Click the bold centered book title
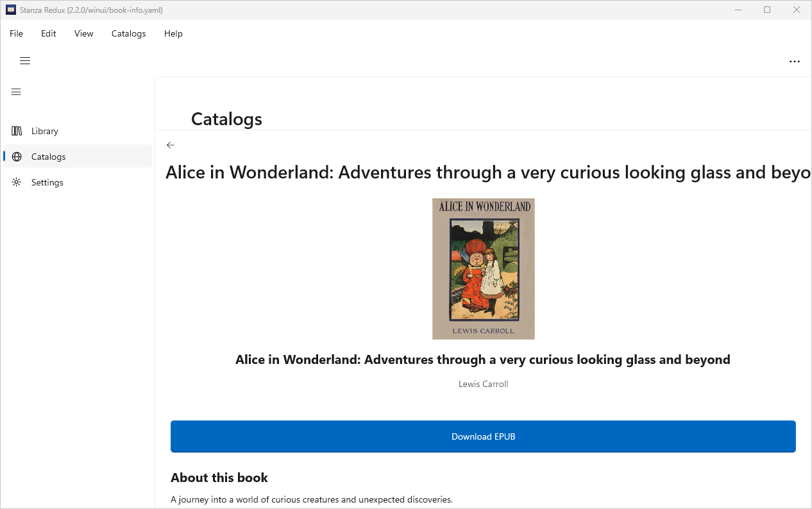Image resolution: width=812 pixels, height=509 pixels. (x=483, y=359)
